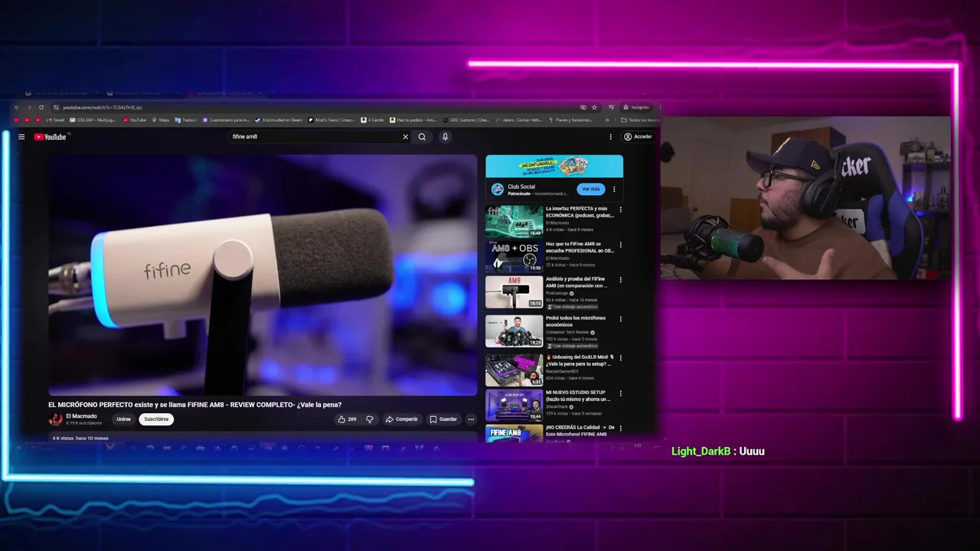This screenshot has width=980, height=551.
Task: Open options for 'Probé todos los micrófonos' video
Action: (x=620, y=319)
